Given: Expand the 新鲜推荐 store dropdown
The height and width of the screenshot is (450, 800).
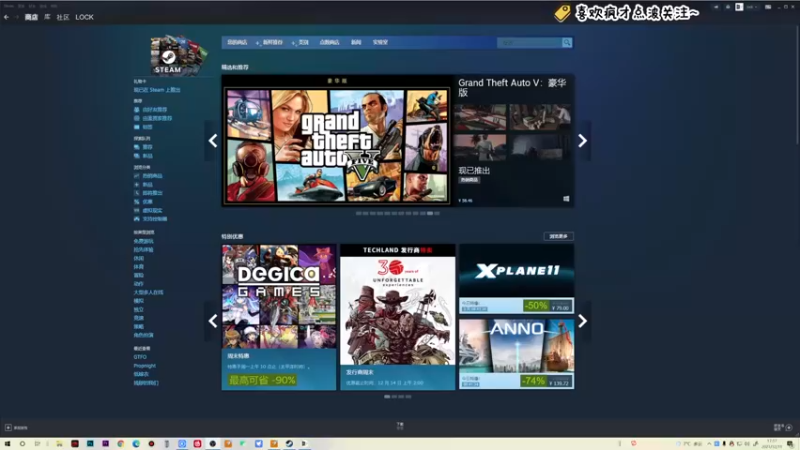Looking at the screenshot, I should (x=270, y=42).
